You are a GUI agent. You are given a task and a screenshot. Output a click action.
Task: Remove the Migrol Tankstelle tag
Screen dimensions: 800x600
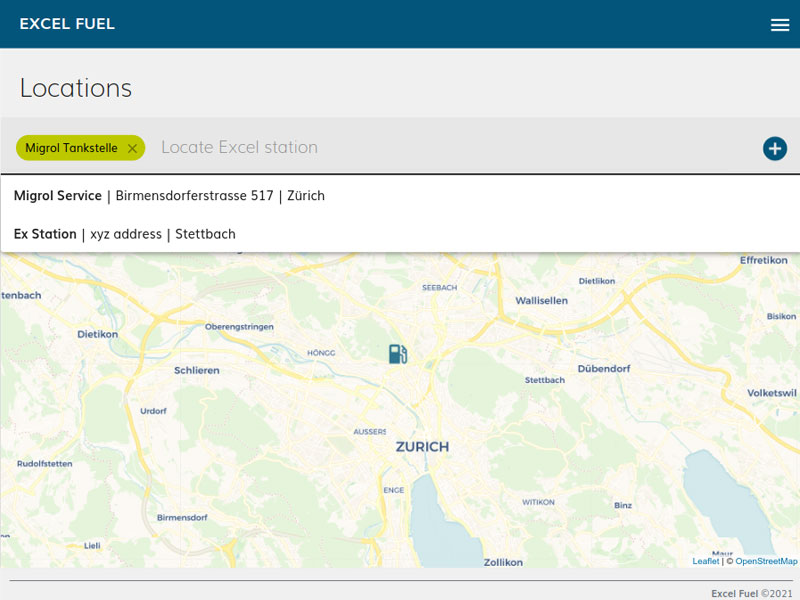[132, 148]
